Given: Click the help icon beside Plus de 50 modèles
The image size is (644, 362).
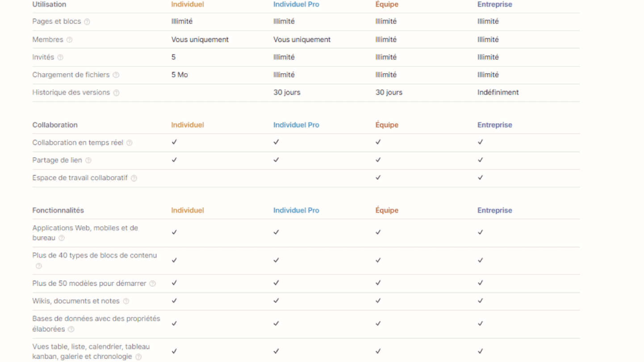Looking at the screenshot, I should 152,284.
